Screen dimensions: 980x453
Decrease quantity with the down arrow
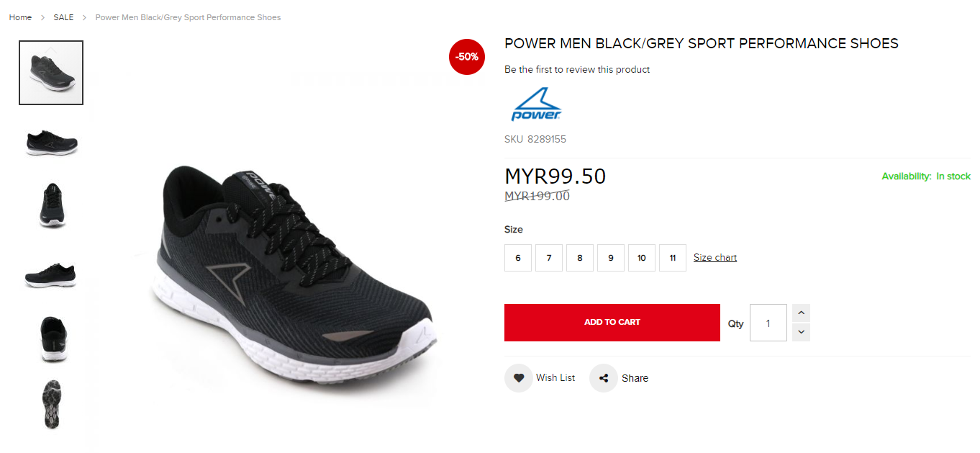click(802, 332)
